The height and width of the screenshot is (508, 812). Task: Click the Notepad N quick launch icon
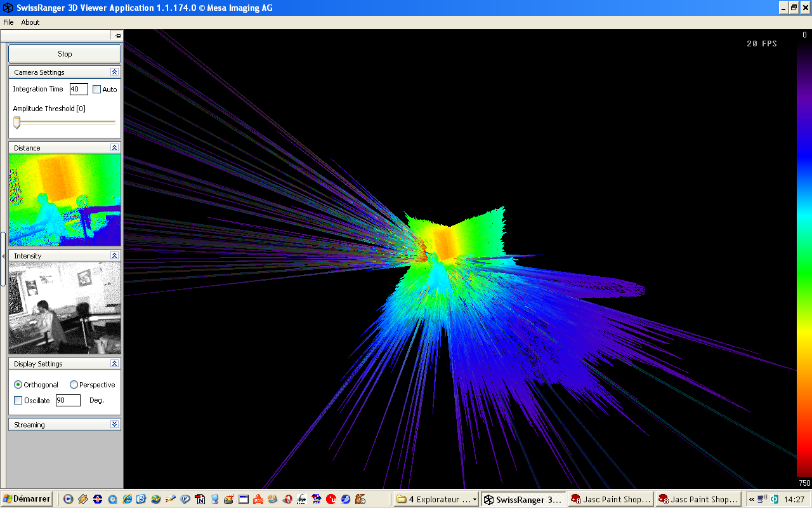coord(200,499)
